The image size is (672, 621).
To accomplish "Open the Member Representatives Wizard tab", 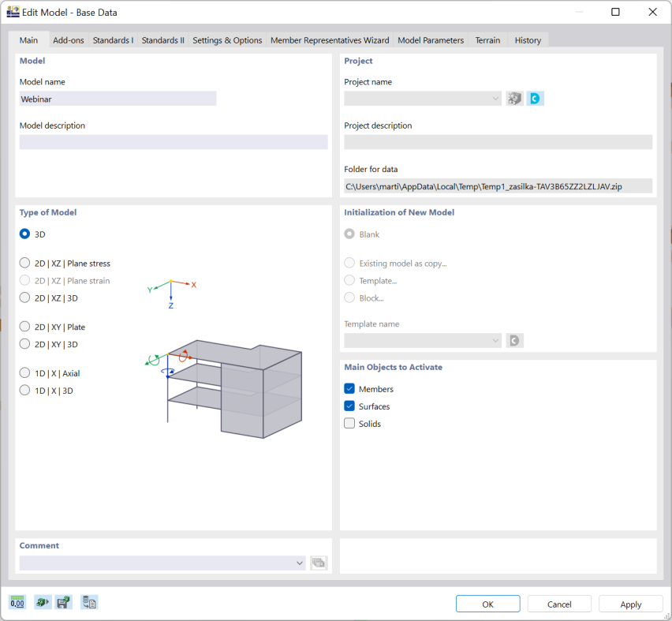I will click(329, 40).
